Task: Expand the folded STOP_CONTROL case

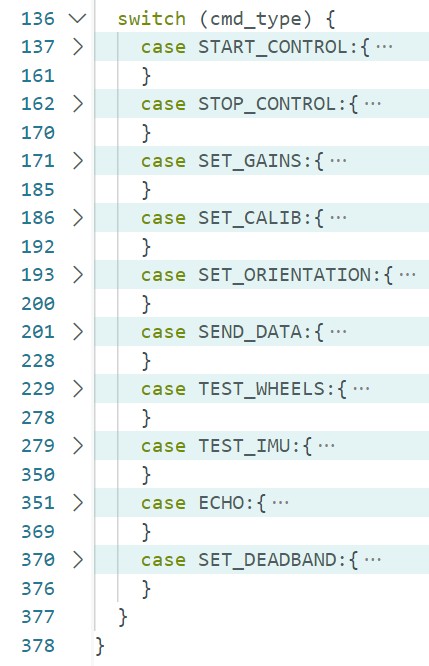Action: [78, 104]
